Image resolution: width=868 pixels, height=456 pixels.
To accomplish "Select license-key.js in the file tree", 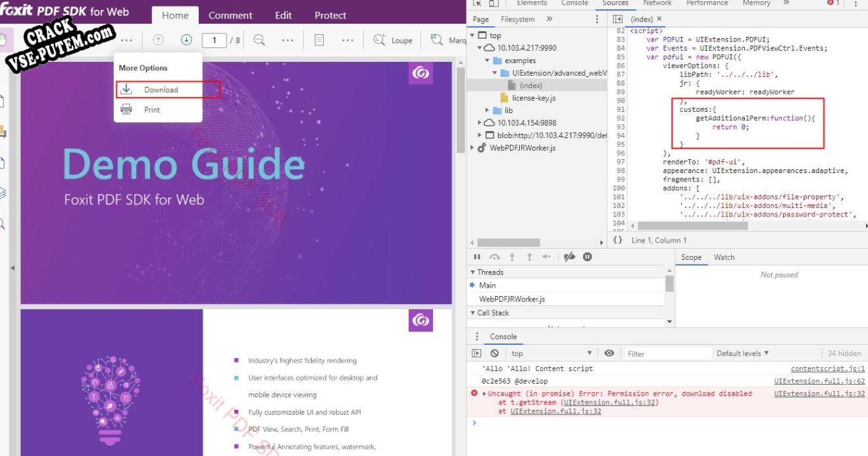I will (534, 98).
